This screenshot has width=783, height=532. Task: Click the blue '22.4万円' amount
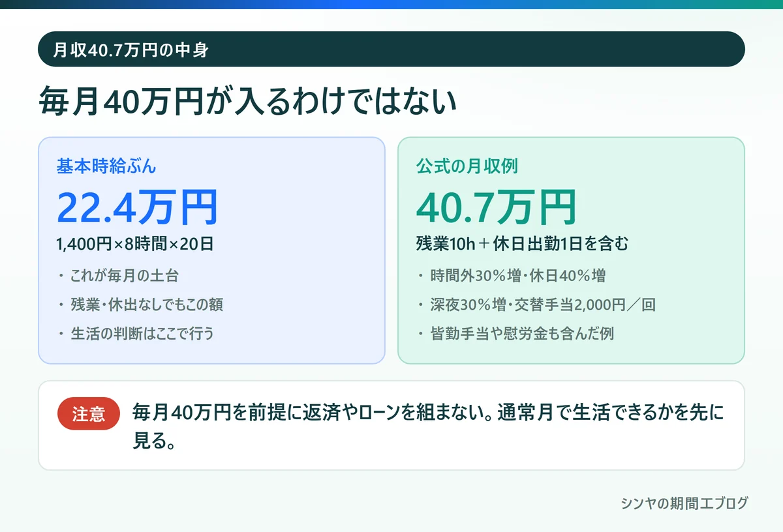(x=137, y=207)
